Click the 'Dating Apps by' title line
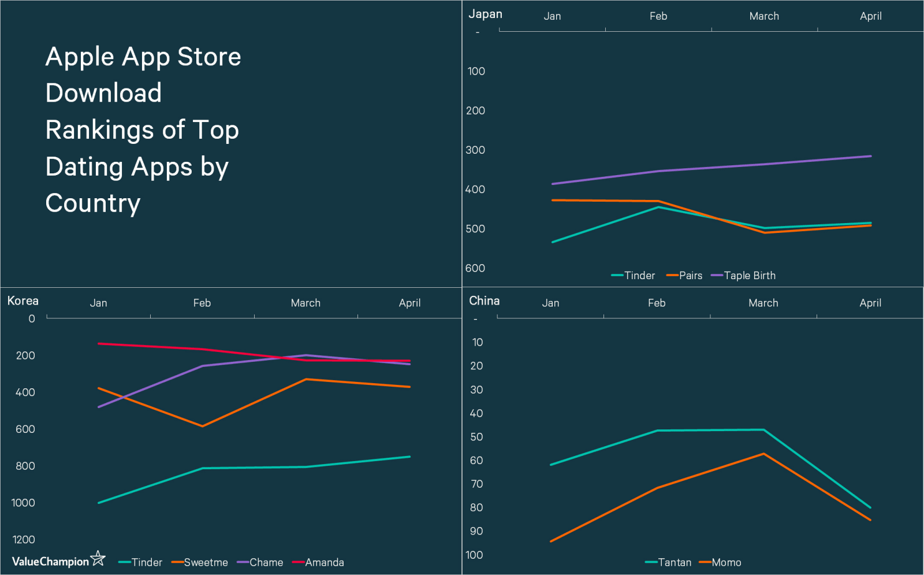The image size is (924, 575). tap(137, 167)
